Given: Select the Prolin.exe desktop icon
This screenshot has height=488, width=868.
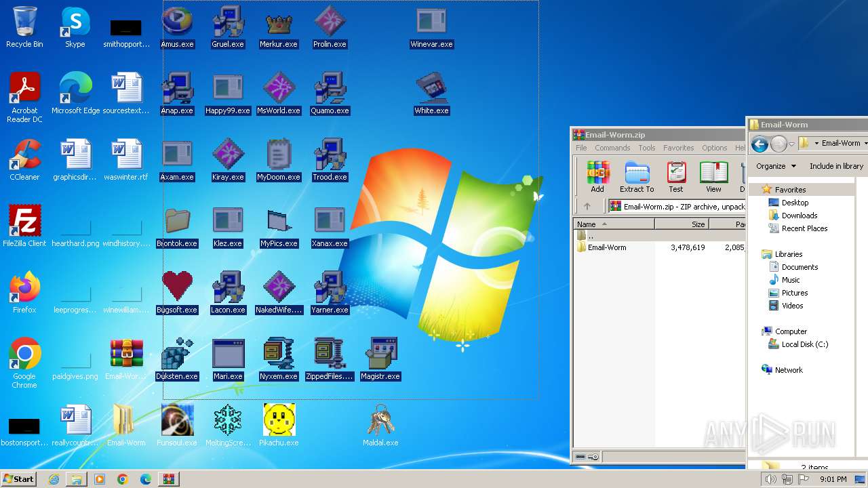Looking at the screenshot, I should click(330, 27).
